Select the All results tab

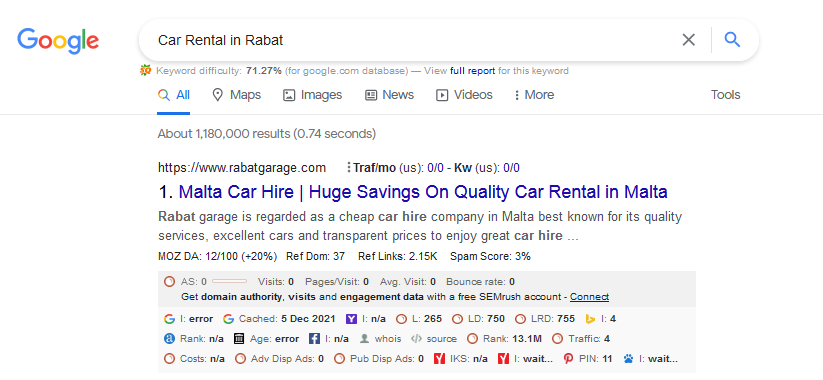tap(174, 95)
